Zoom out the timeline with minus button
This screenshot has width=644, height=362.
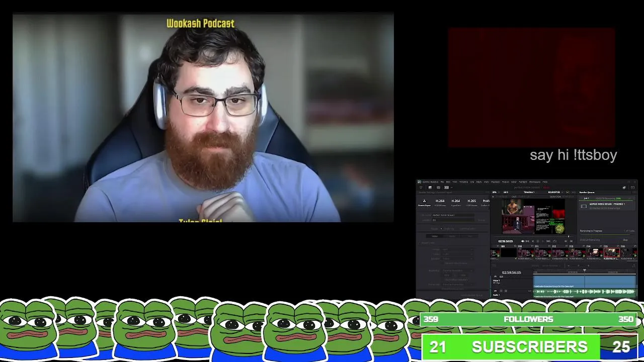pyautogui.click(x=569, y=265)
